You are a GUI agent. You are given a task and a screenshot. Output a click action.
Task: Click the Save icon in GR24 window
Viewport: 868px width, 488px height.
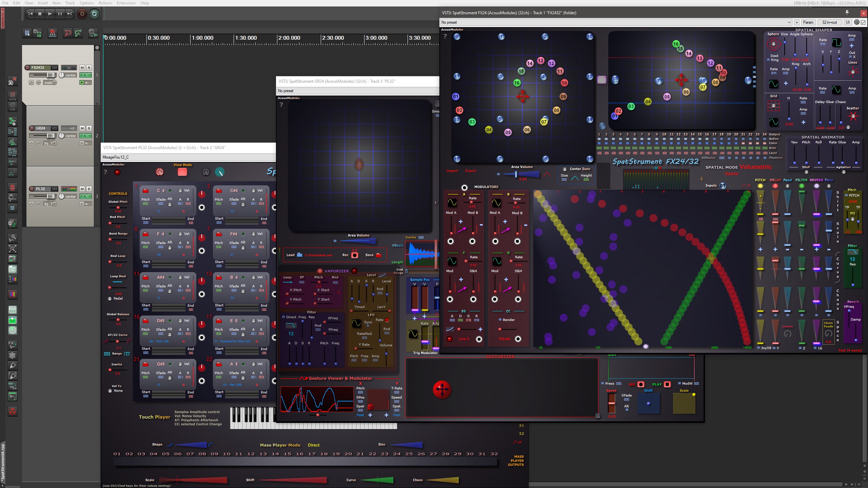[379, 255]
